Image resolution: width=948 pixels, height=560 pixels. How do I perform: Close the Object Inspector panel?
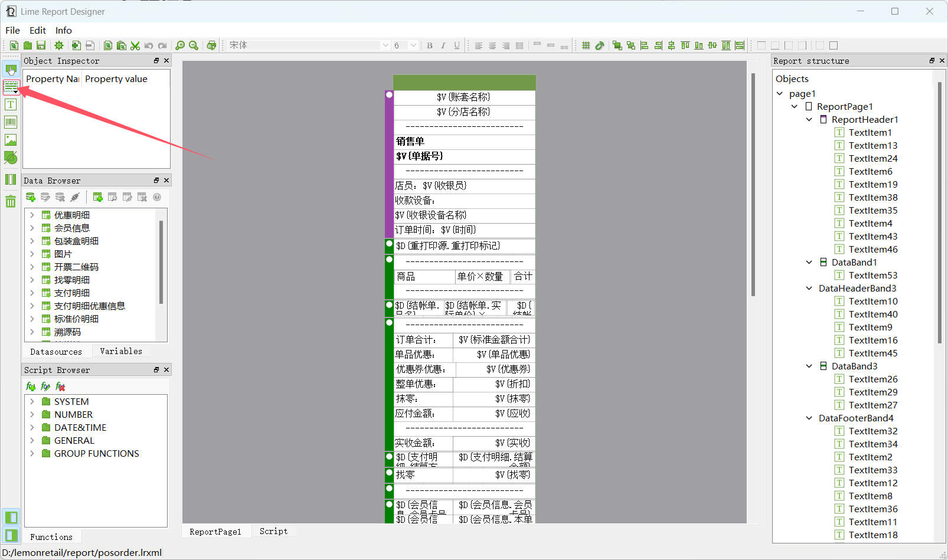(166, 61)
